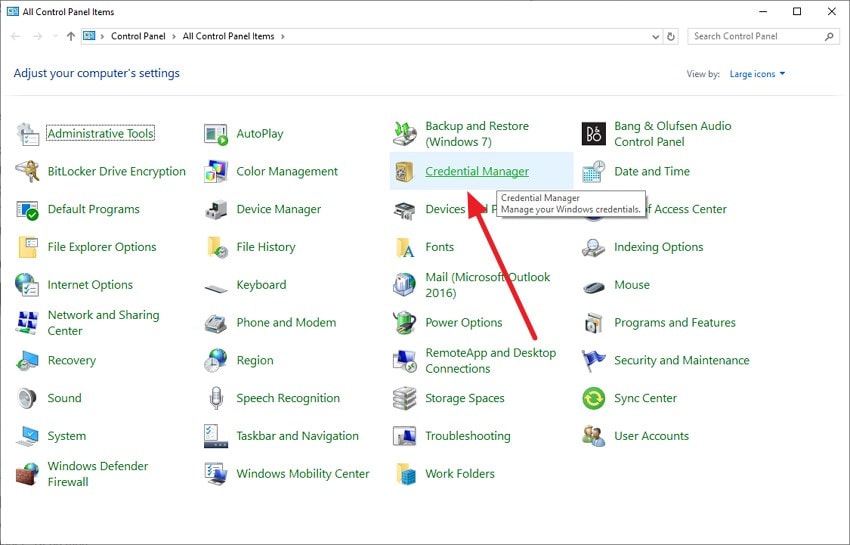This screenshot has width=850, height=545.
Task: Click the Back navigation arrow
Action: tap(16, 36)
